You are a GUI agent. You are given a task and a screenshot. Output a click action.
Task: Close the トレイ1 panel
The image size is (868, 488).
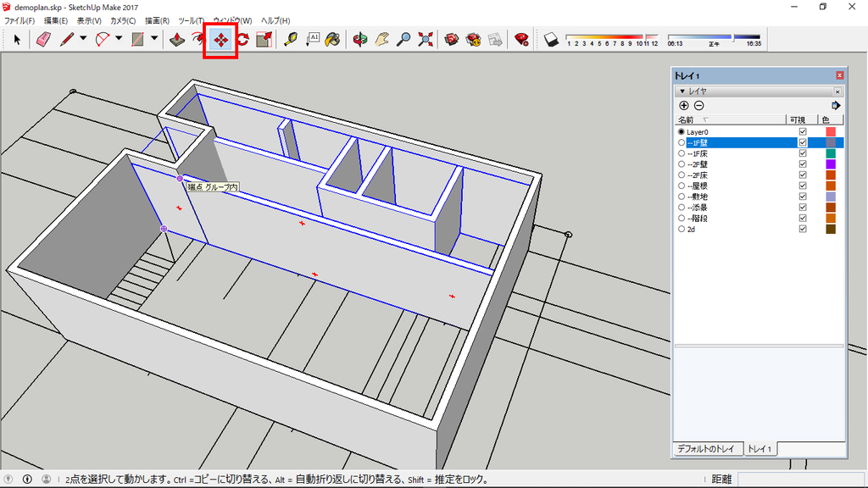click(840, 75)
